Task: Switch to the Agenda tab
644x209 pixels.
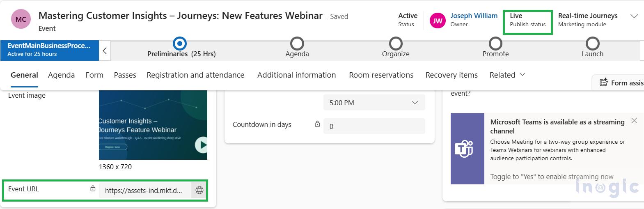Action: tap(61, 75)
